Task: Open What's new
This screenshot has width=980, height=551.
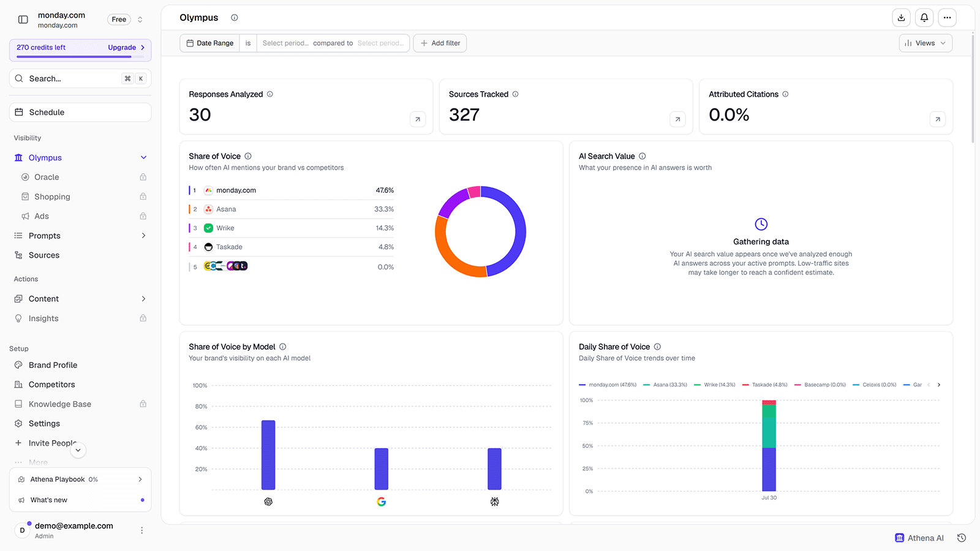Action: [80, 500]
